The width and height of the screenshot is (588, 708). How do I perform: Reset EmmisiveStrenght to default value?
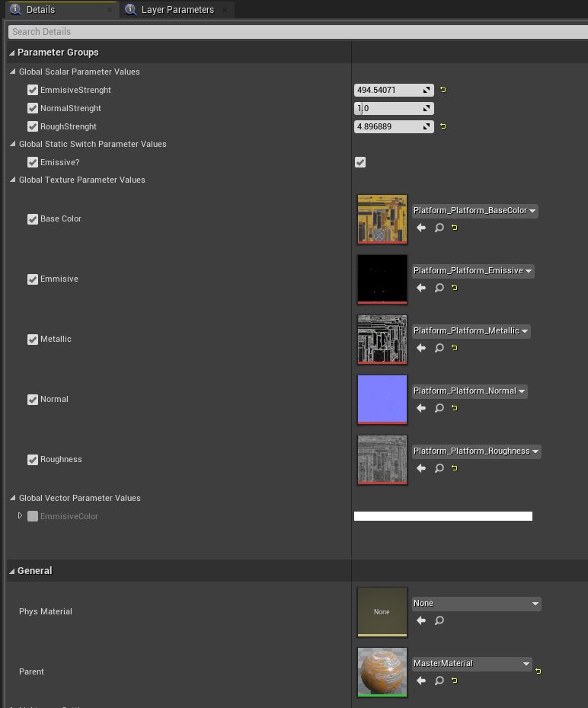tap(443, 90)
